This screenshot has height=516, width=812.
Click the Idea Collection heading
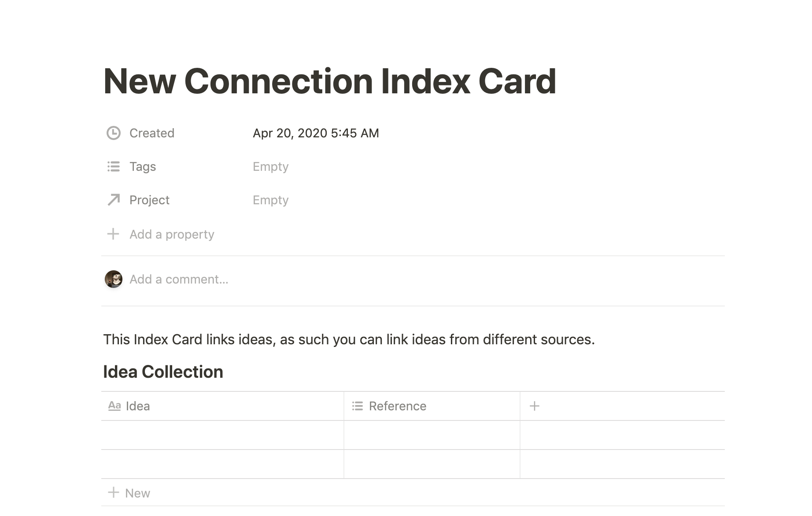click(163, 372)
